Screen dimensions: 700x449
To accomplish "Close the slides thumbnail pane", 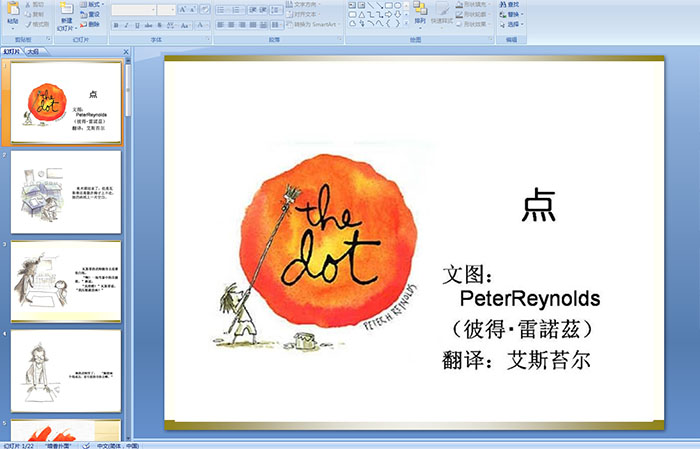I will tap(126, 52).
